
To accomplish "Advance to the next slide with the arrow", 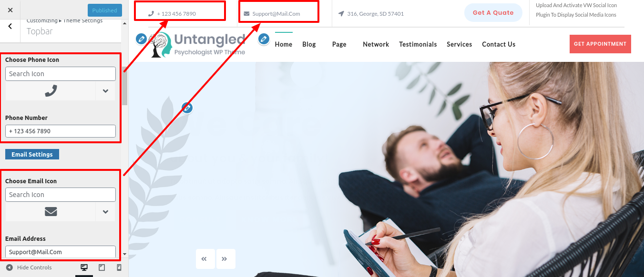I will click(x=225, y=259).
